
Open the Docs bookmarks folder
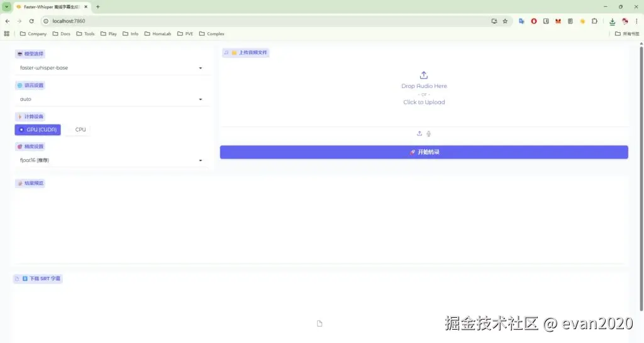[x=62, y=34]
